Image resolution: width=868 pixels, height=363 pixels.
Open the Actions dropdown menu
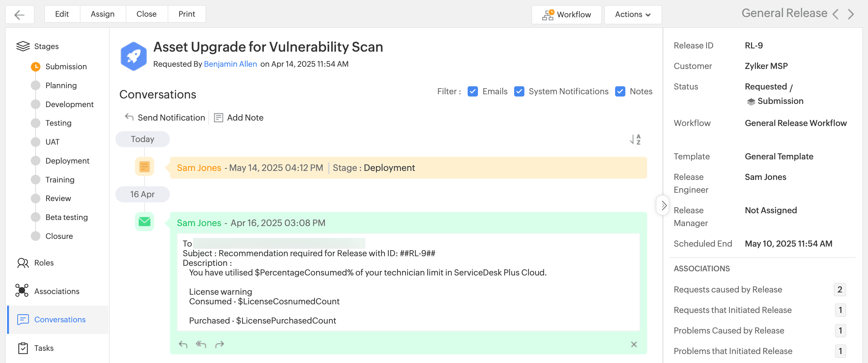pos(632,14)
